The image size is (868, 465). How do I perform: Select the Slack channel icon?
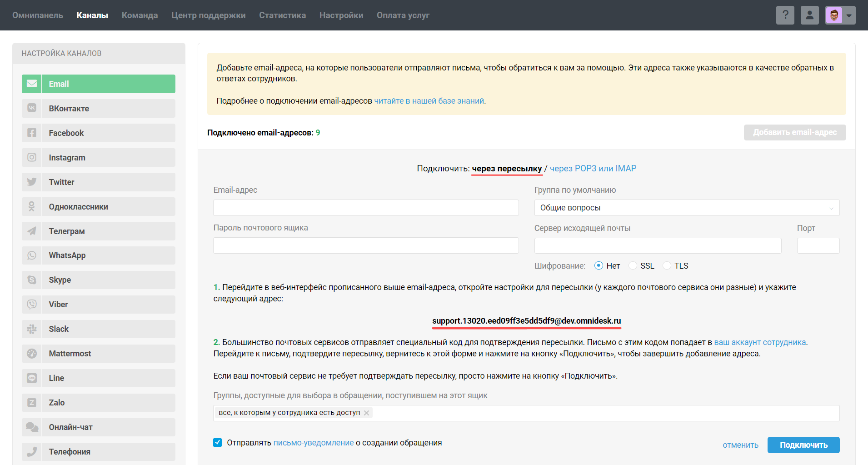coord(32,329)
